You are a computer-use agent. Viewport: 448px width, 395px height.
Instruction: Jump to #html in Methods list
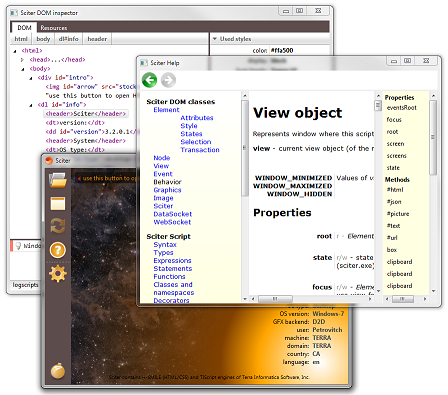[x=395, y=190]
